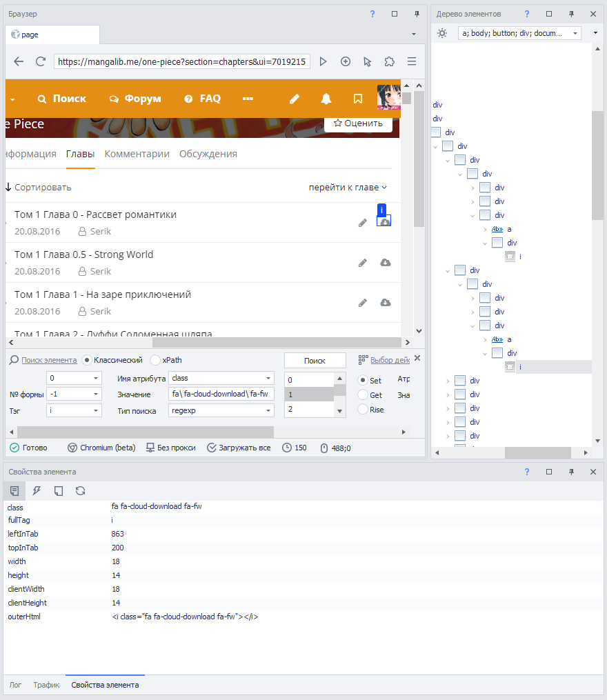This screenshot has height=700, width=607.
Task: Open the Поиск элемента link
Action: tap(49, 360)
